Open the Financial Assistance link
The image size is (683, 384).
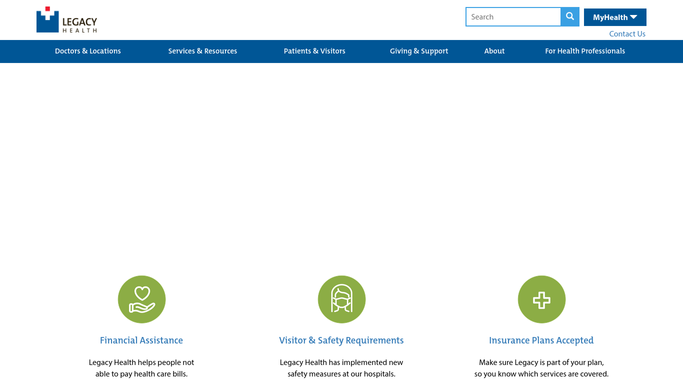pos(141,340)
